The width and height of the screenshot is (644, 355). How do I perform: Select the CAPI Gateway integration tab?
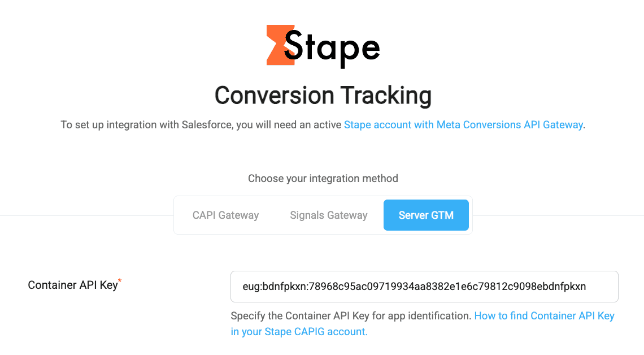tap(225, 215)
